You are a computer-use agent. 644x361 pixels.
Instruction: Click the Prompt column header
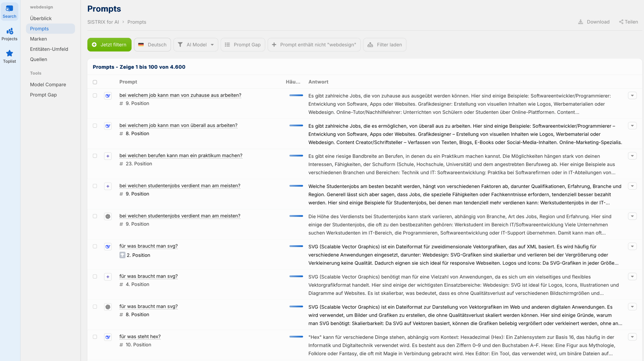(128, 82)
